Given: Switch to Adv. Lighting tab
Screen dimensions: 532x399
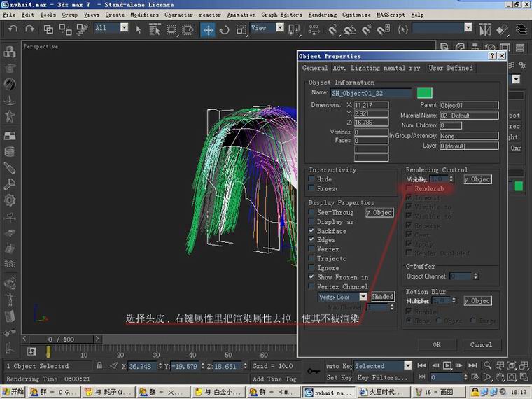Looking at the screenshot, I should click(x=356, y=68).
